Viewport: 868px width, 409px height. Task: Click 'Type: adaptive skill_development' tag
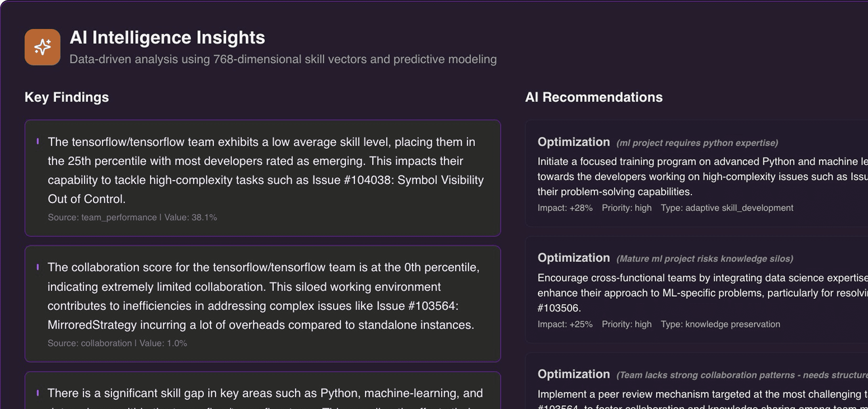point(727,208)
